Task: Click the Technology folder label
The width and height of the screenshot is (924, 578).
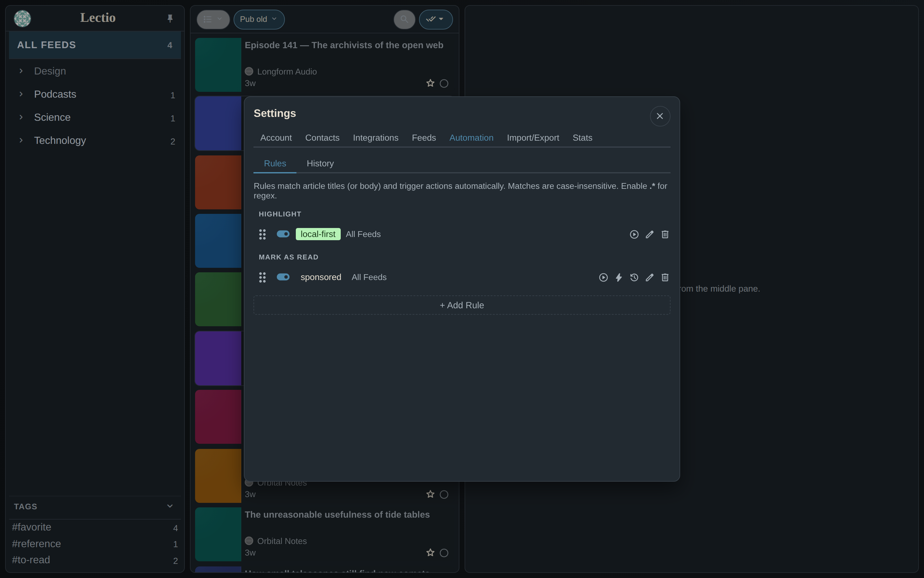Action: click(60, 140)
